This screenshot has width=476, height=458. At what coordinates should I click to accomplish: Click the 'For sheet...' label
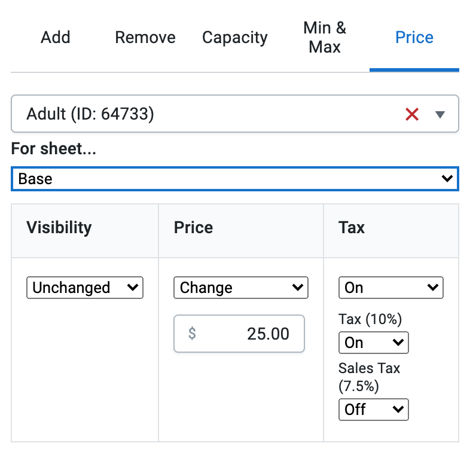point(53,149)
